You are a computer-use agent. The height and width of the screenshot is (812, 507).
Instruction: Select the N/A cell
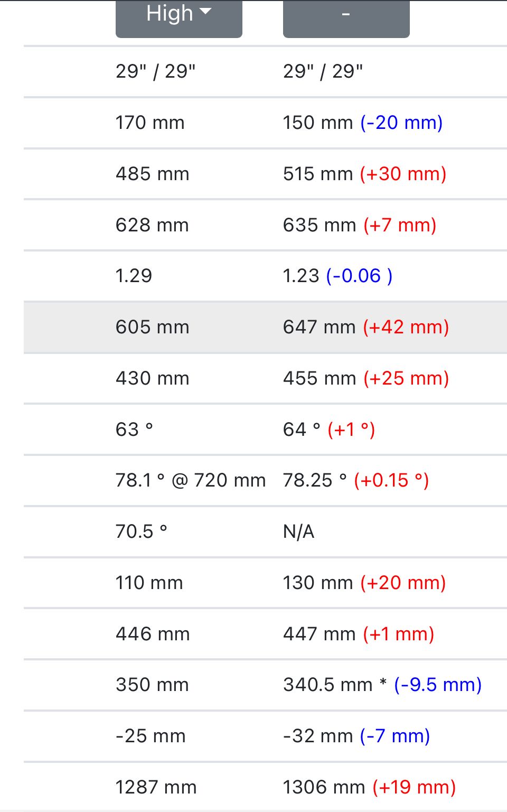298,531
